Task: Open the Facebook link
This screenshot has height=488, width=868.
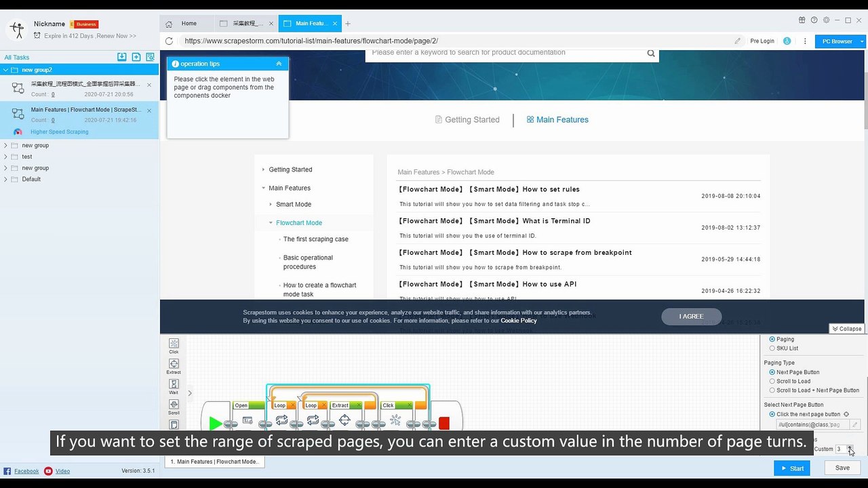Action: coord(26,471)
